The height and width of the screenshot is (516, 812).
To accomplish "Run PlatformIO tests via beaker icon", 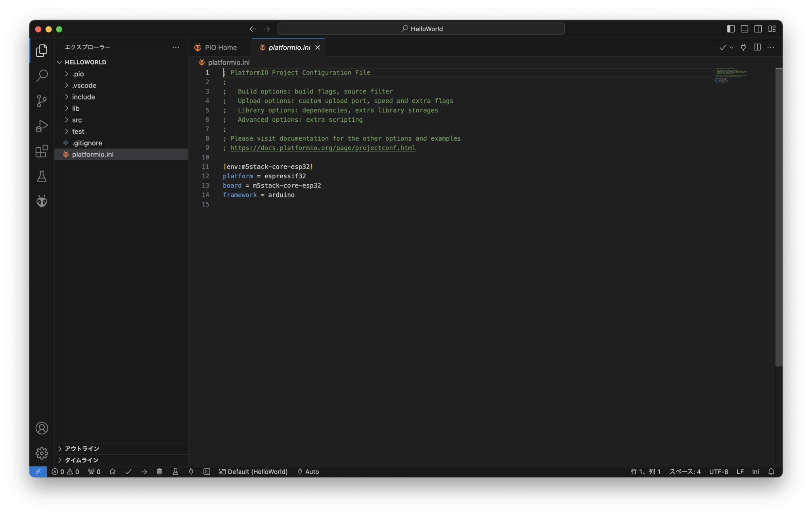I will tap(176, 472).
